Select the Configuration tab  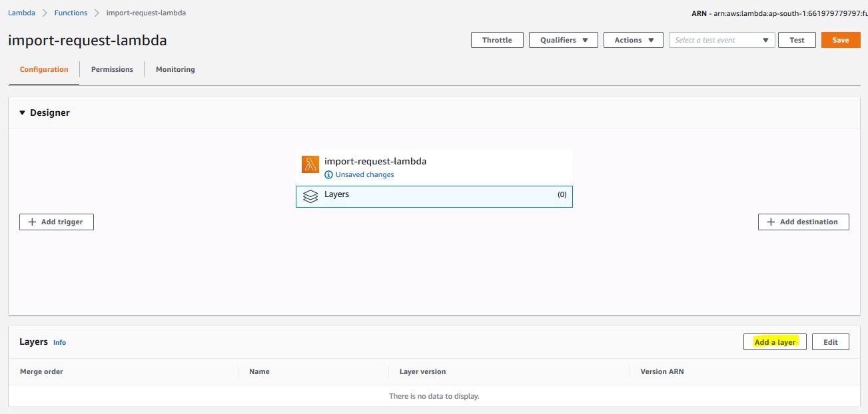[x=44, y=69]
